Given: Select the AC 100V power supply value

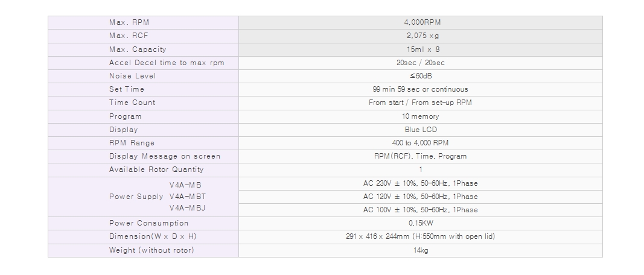Looking at the screenshot, I should (x=421, y=210).
